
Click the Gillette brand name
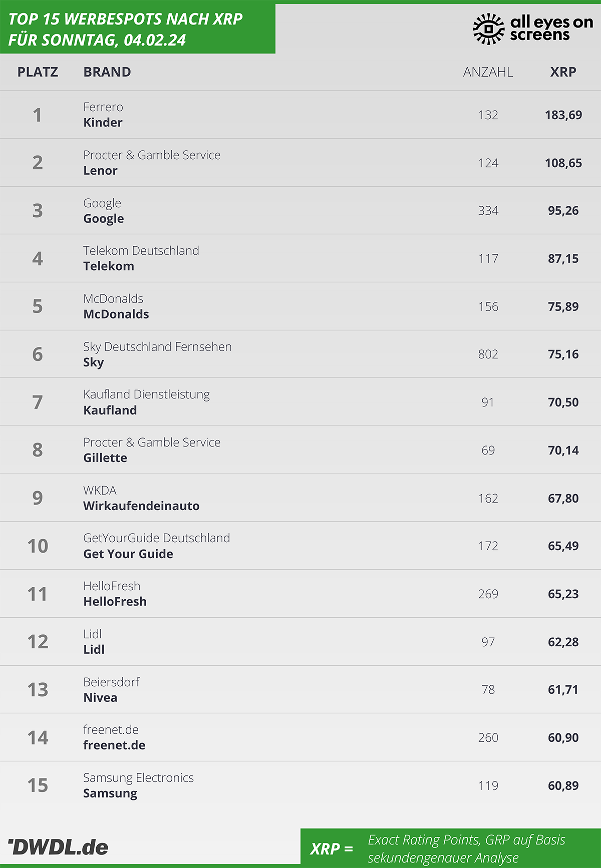105,458
